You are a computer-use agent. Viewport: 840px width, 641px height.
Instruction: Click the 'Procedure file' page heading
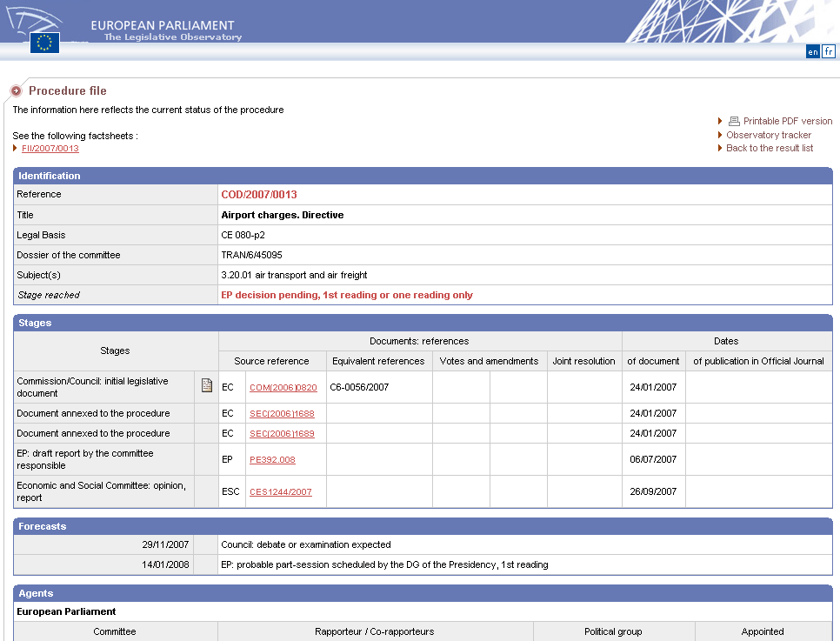68,90
